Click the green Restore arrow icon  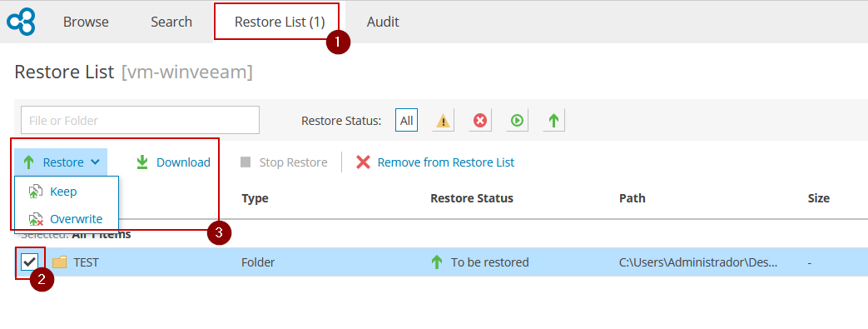29,162
